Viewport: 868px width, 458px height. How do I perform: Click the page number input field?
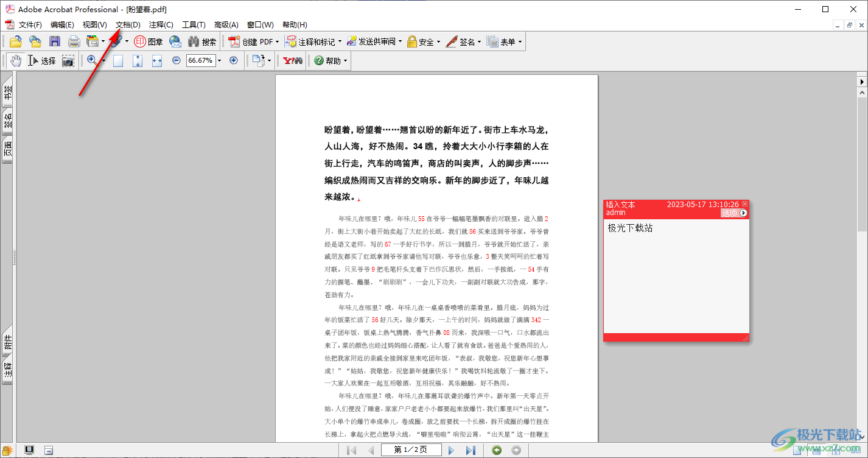tap(410, 450)
